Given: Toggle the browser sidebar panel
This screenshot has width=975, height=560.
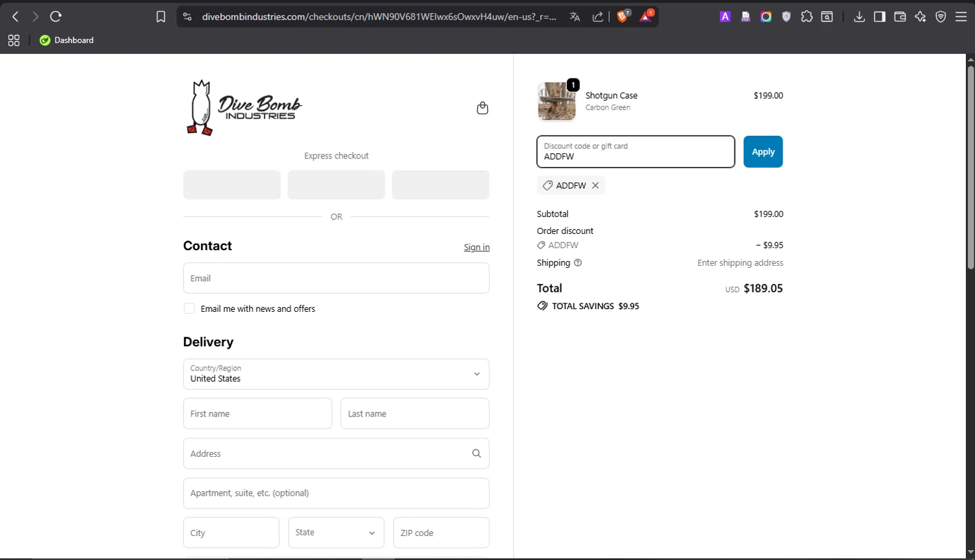Looking at the screenshot, I should (x=879, y=17).
